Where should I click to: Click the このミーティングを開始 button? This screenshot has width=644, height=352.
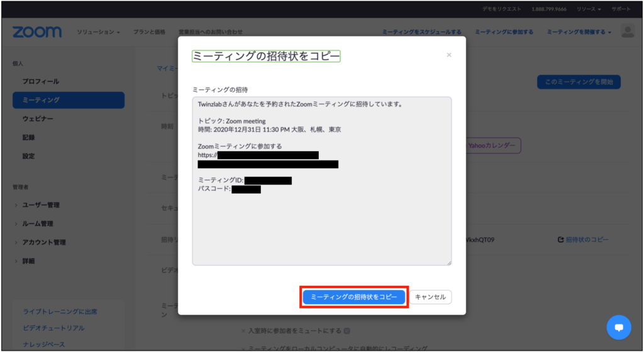pyautogui.click(x=579, y=82)
